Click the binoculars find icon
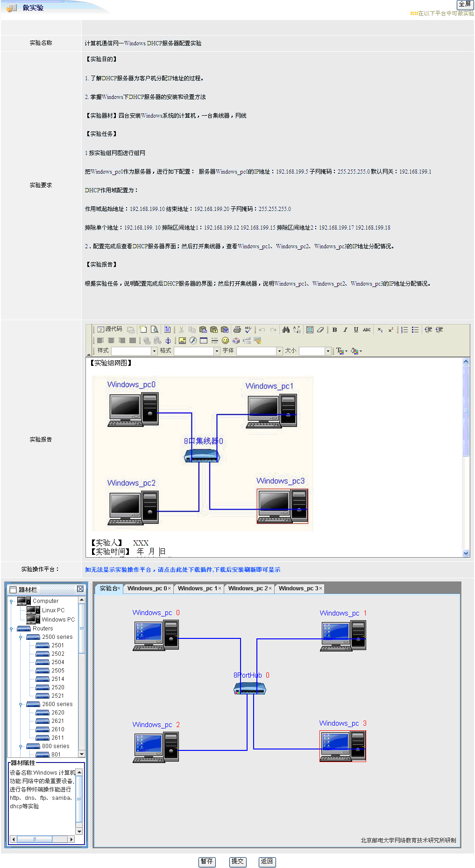 [286, 330]
